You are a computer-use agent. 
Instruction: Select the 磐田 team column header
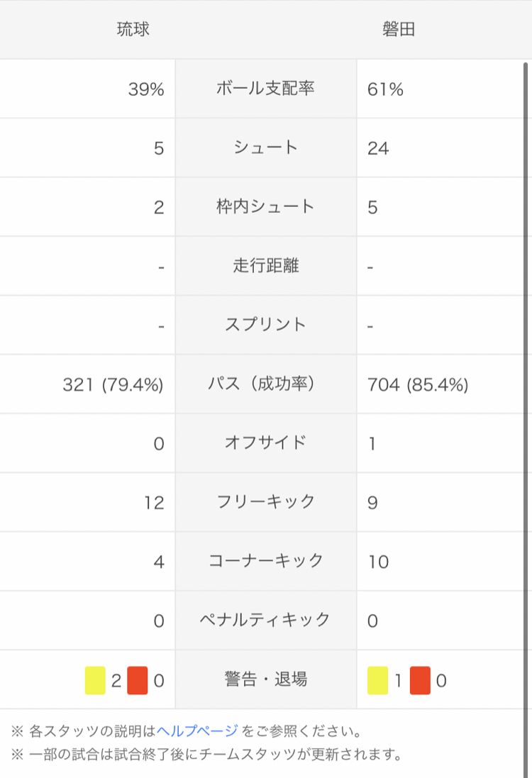(399, 30)
